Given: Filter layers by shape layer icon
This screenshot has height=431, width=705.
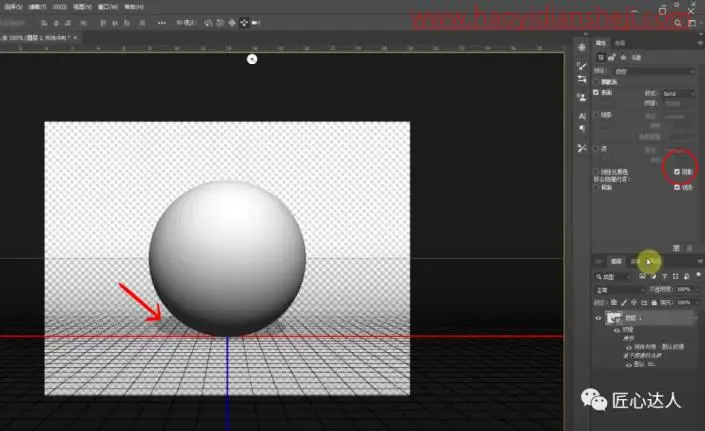Looking at the screenshot, I should click(x=675, y=276).
